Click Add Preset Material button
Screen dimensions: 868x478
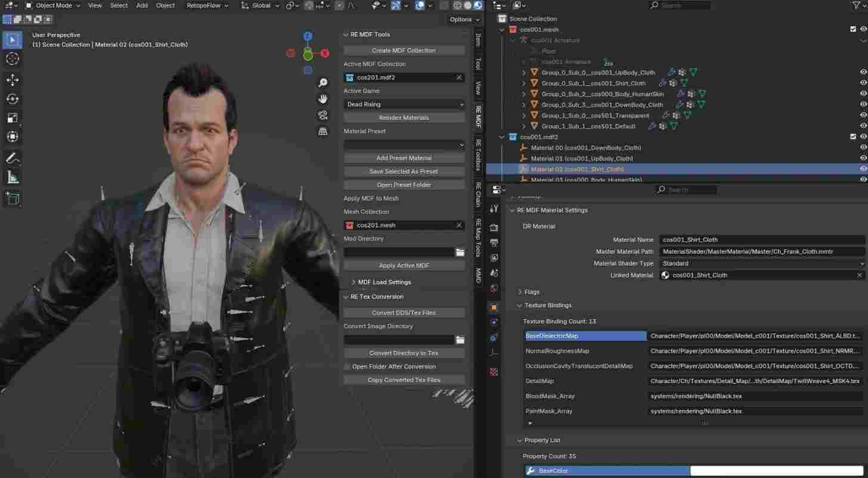(404, 158)
